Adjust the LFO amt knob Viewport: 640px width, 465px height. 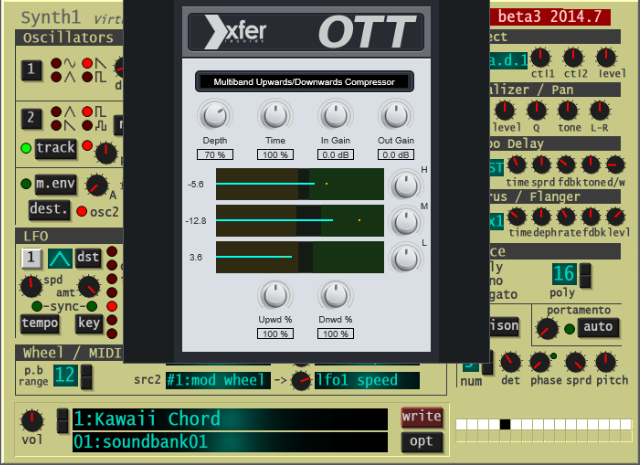(89, 287)
